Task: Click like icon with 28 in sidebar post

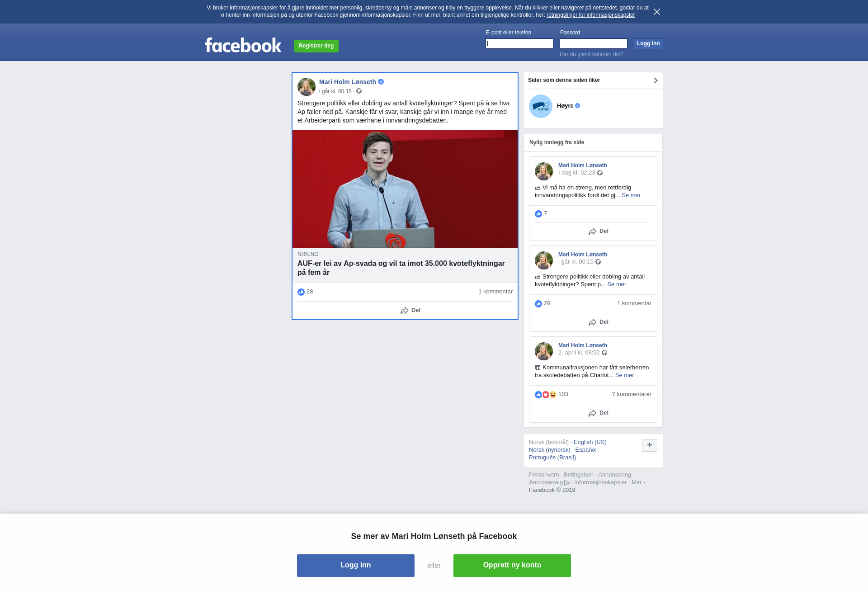Action: (538, 304)
